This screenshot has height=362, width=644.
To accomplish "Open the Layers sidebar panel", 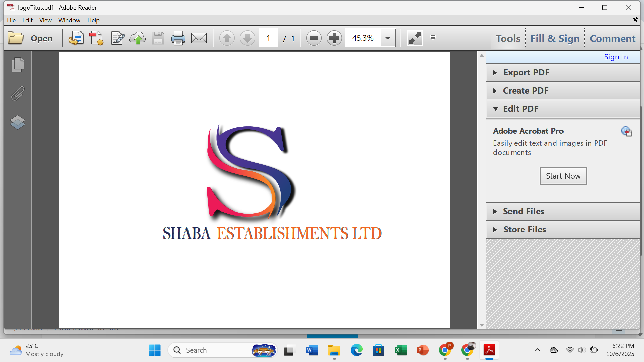I will 18,122.
